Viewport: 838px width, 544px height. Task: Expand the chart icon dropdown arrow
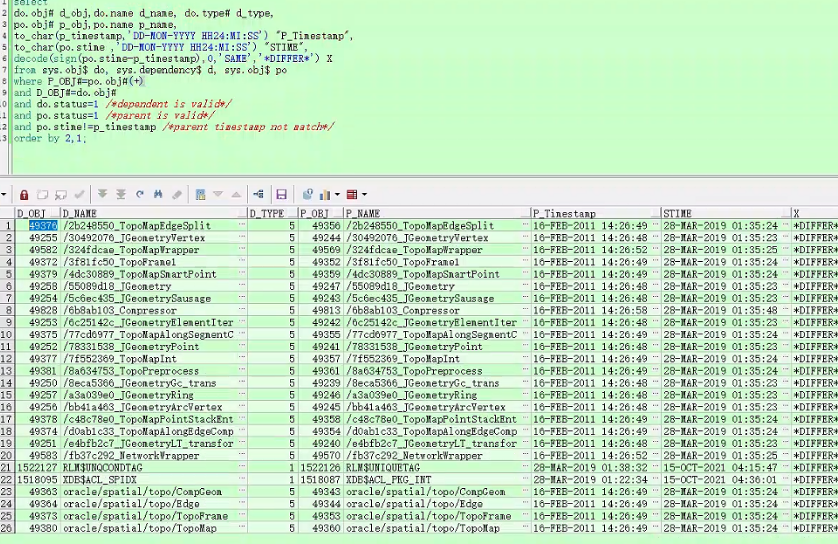[x=337, y=195]
